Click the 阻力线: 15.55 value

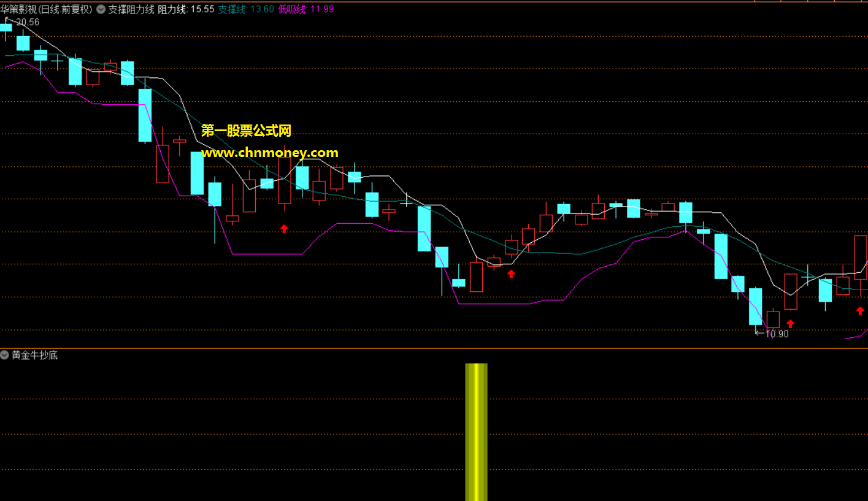(186, 9)
